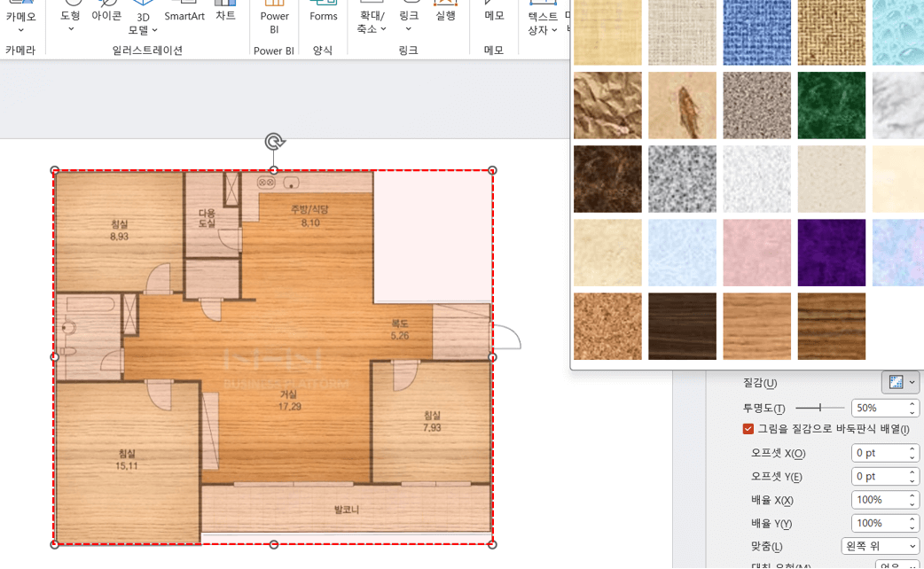This screenshot has height=569, width=924.
Task: Click the 차트 (Chart) button
Action: click(225, 15)
